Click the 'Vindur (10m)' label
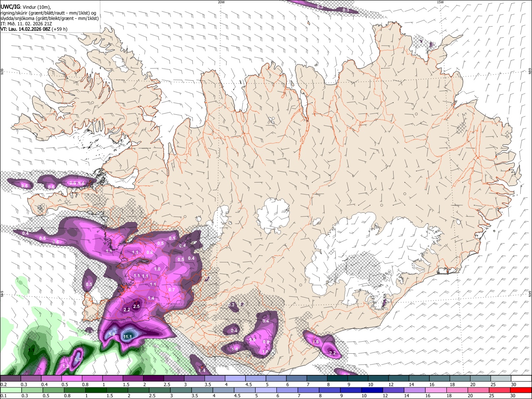The height and width of the screenshot is (399, 532). 36,7
